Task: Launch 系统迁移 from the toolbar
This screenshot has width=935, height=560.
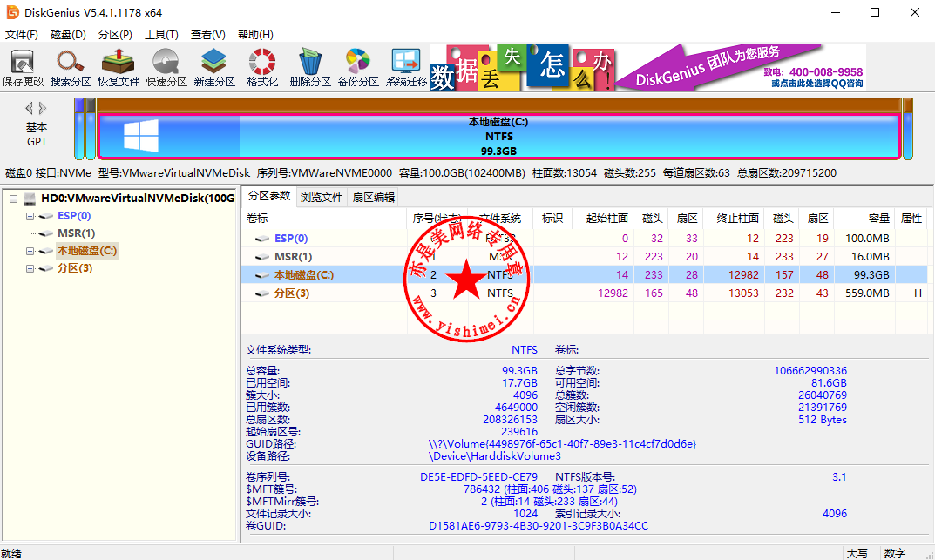Action: point(406,68)
